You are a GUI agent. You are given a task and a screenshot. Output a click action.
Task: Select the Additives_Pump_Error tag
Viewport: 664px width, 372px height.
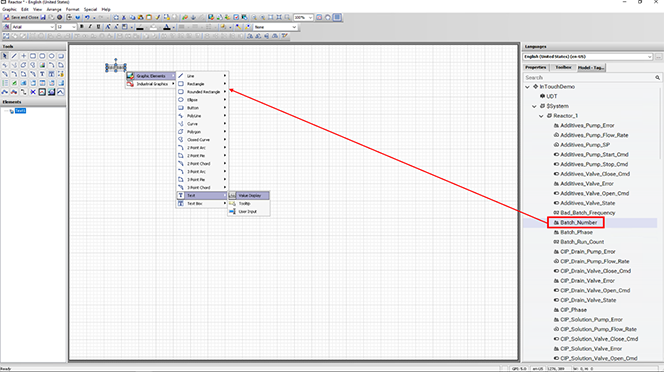[x=587, y=125]
